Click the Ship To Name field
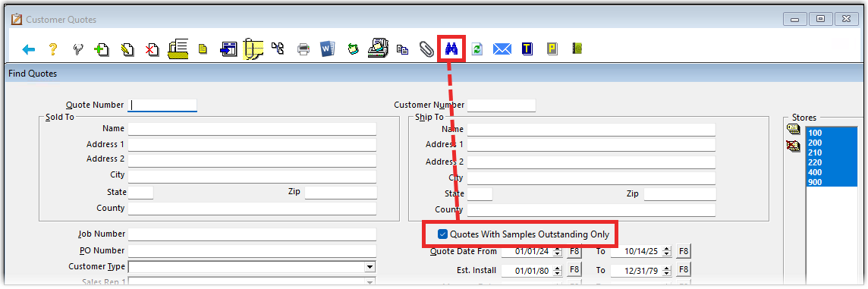The height and width of the screenshot is (289, 868). click(591, 130)
